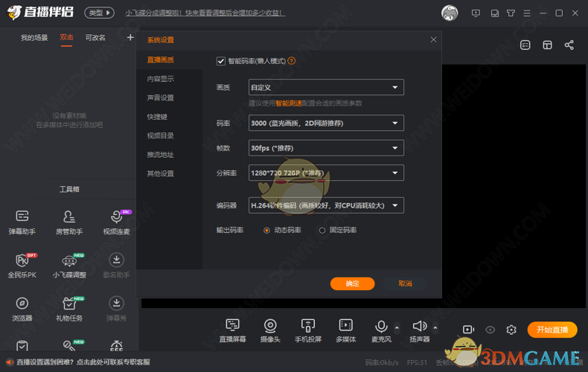The width and height of the screenshot is (588, 372).
Task: Click 开始直播 start streaming button
Action: pyautogui.click(x=552, y=330)
